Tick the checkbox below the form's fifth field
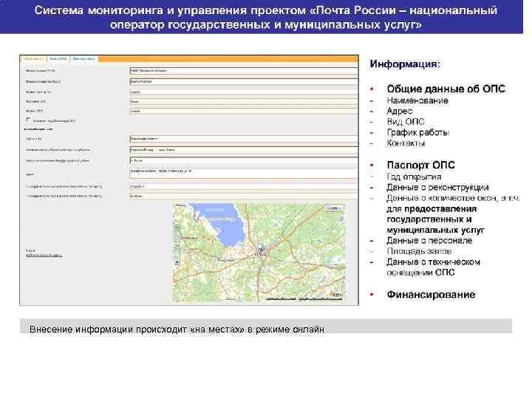This screenshot has height=399, width=532. tap(28, 120)
